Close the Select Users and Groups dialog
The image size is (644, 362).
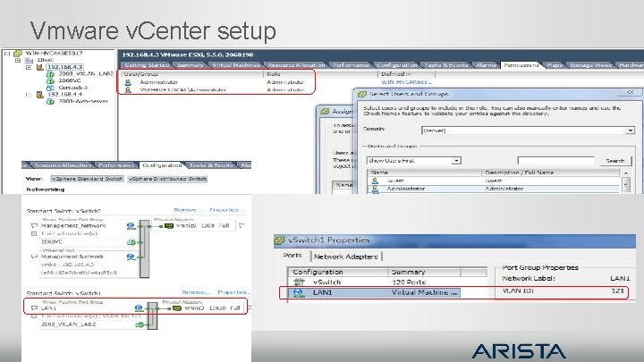click(x=631, y=93)
